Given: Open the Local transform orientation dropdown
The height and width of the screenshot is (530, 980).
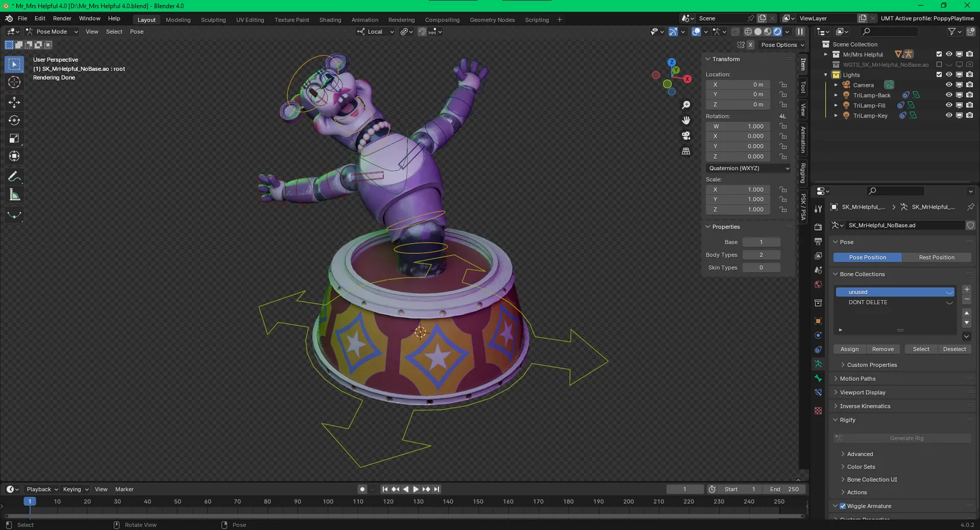Looking at the screenshot, I should click(x=375, y=32).
